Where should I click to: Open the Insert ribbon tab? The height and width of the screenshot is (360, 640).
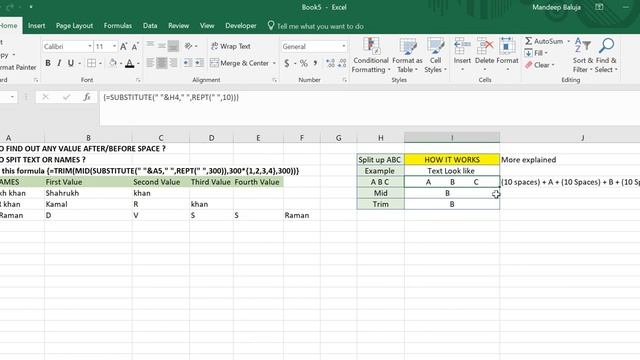point(36,26)
